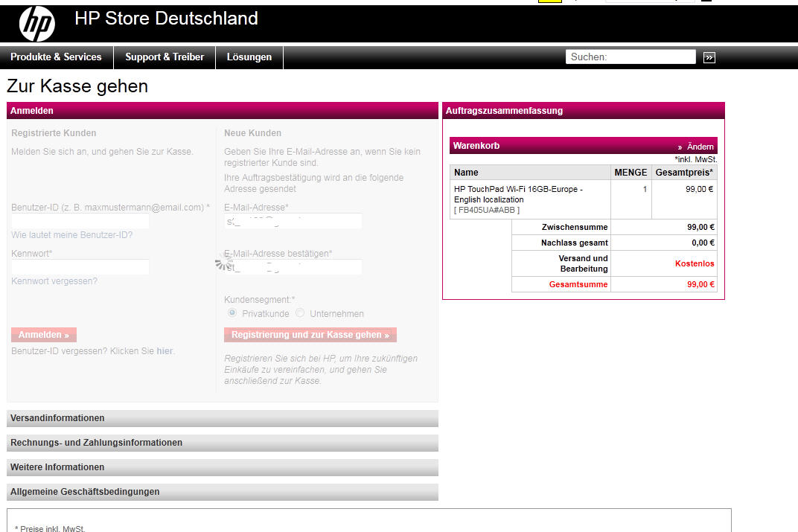Click the Anmelden section header
This screenshot has height=532, width=798.
click(223, 110)
